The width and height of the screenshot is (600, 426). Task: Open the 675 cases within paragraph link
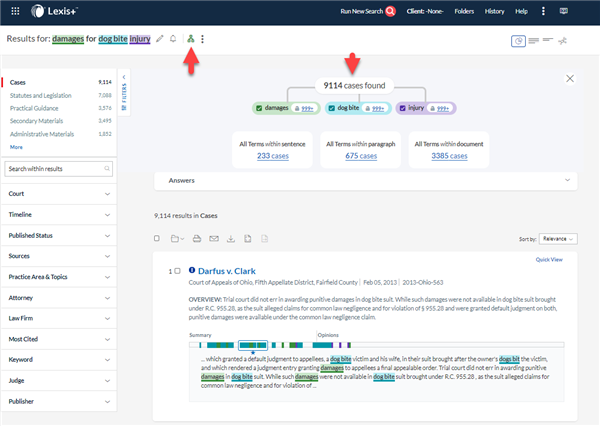(361, 156)
